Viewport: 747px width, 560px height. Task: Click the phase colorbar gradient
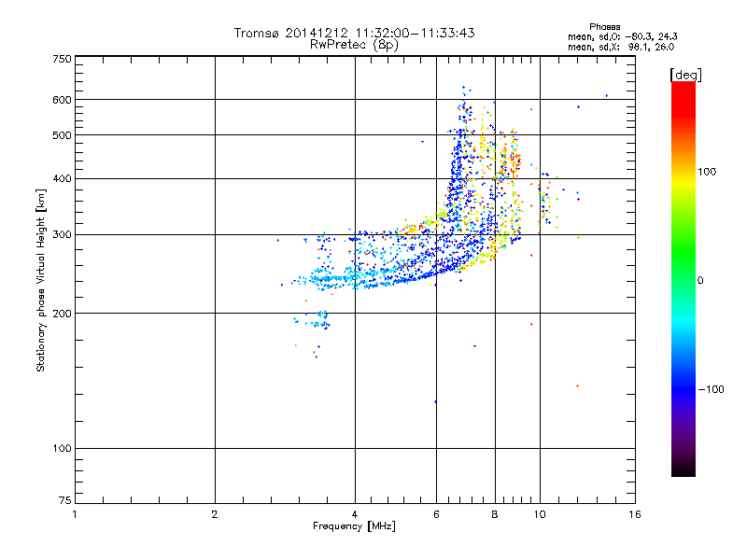click(x=684, y=279)
